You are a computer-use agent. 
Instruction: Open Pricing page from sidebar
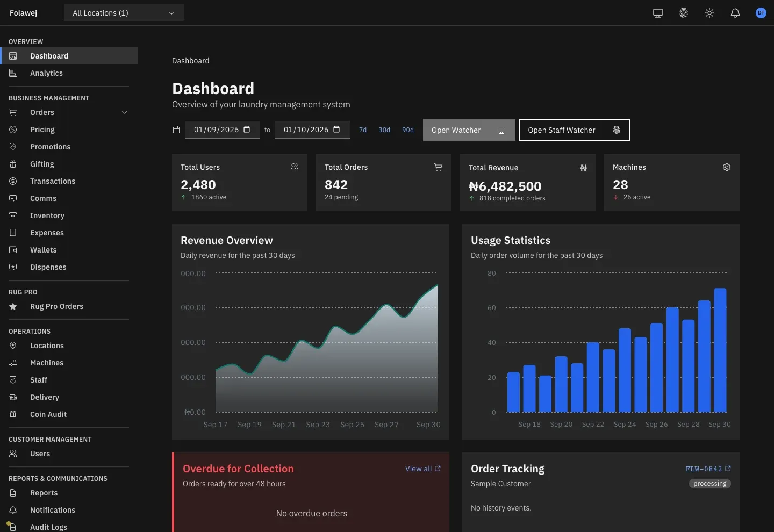click(69, 130)
